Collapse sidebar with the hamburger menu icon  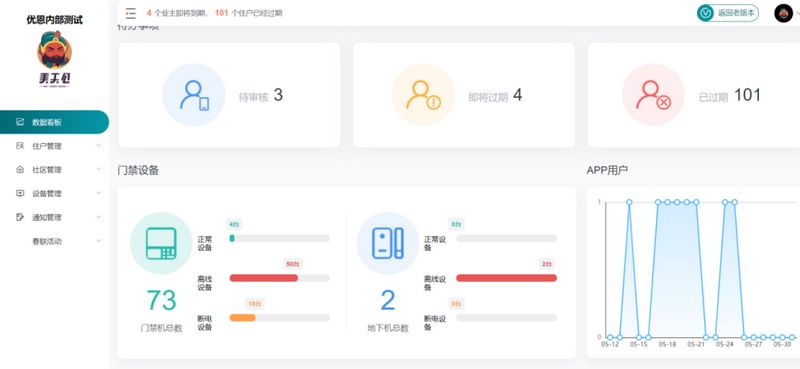[x=131, y=13]
